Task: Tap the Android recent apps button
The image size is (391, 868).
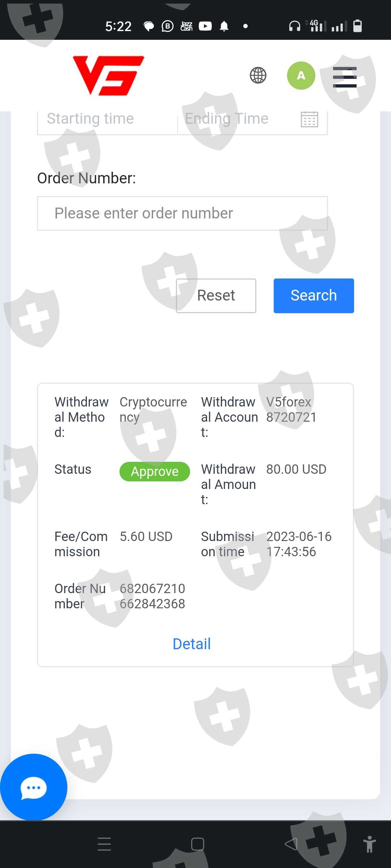Action: tap(104, 844)
